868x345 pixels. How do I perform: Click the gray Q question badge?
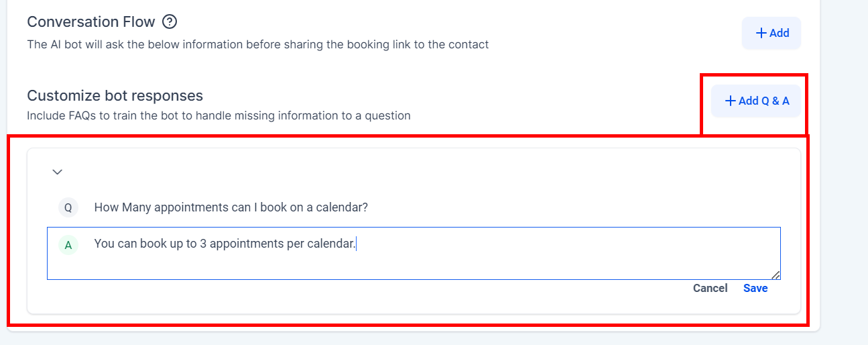tap(68, 208)
